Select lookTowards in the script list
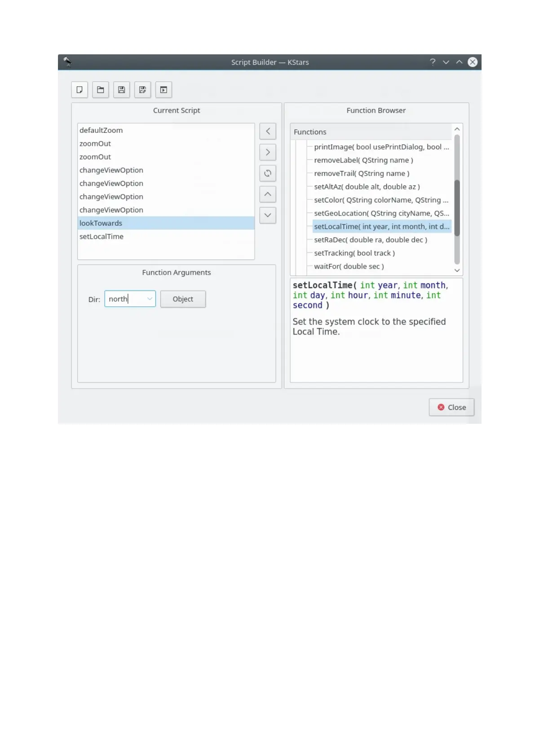 [166, 223]
